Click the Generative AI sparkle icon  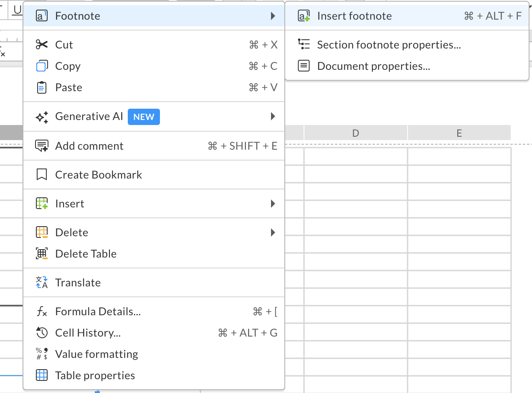tap(42, 117)
